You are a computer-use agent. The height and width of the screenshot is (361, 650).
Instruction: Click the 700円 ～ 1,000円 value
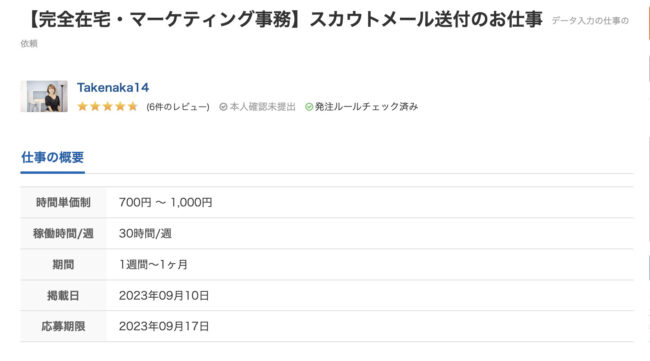tap(165, 202)
